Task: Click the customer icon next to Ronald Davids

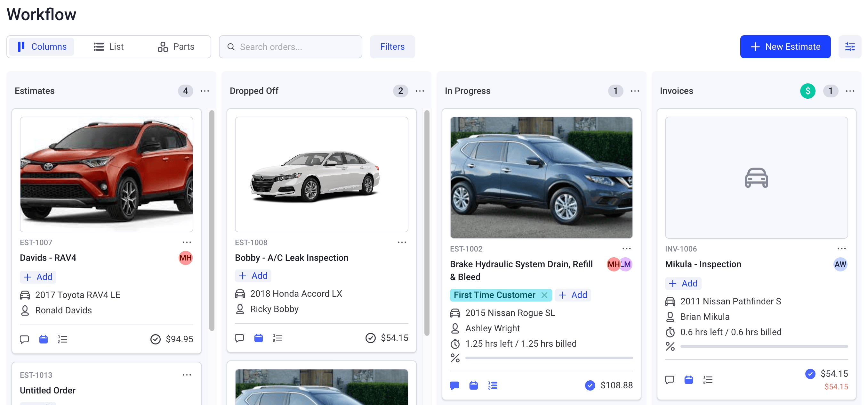Action: click(x=25, y=310)
